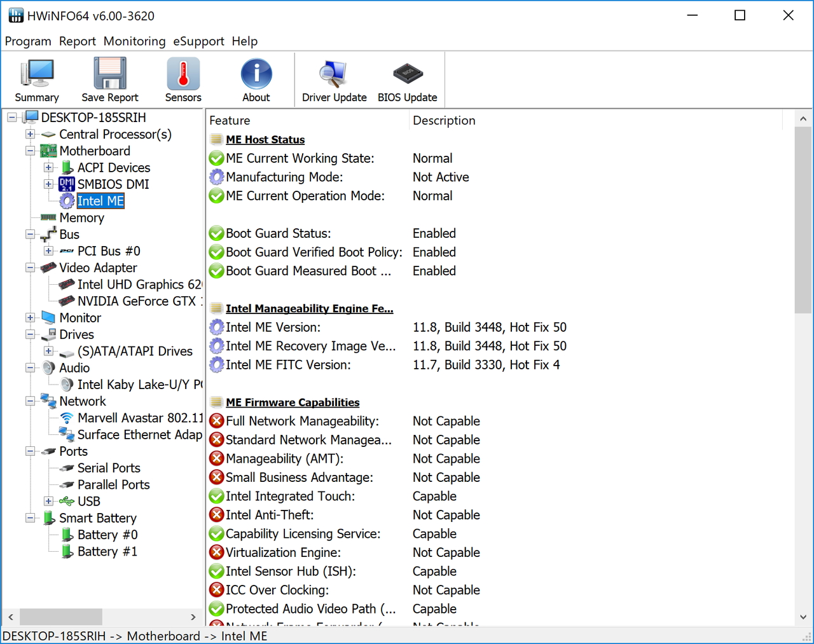The image size is (814, 644).
Task: Click the vertical scrollbar thumb in details
Action: pos(803,220)
